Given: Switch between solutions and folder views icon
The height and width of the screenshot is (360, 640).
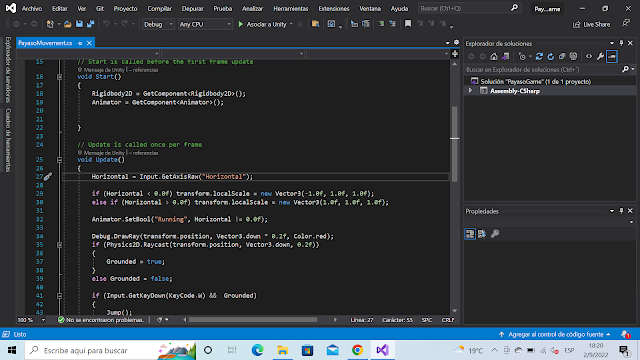Looking at the screenshot, I should pyautogui.click(x=506, y=57).
